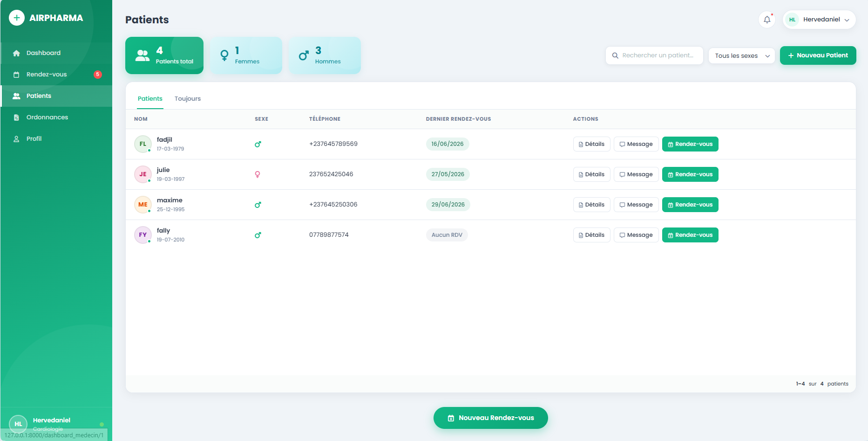Filter by the Hommes card
868x441 pixels.
point(325,55)
